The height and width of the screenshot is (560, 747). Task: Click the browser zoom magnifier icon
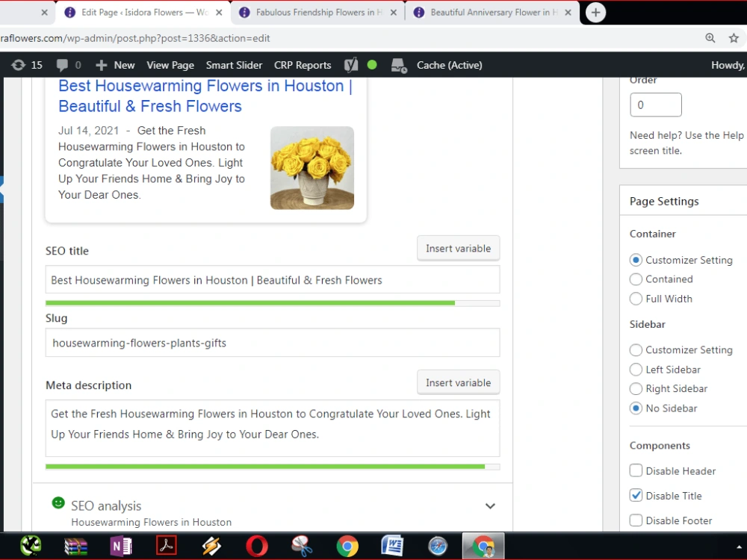[710, 38]
